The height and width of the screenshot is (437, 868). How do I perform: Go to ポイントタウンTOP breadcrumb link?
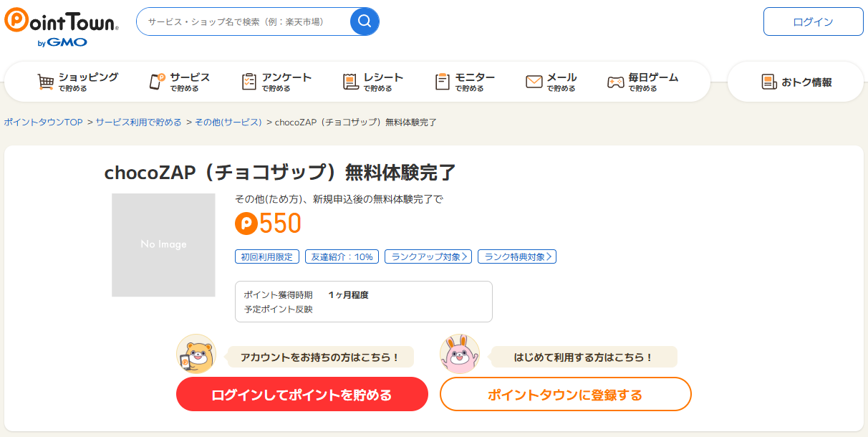44,123
